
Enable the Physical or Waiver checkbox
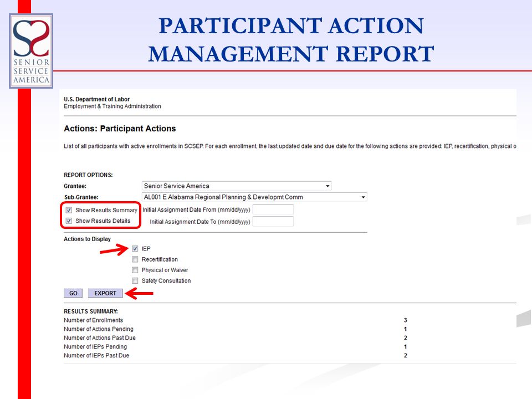(135, 270)
